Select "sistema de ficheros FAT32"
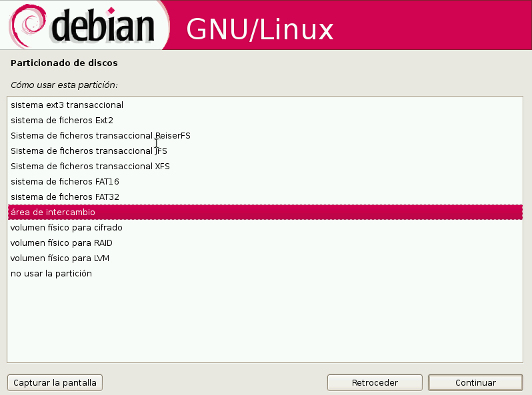The image size is (532, 395). 265,197
